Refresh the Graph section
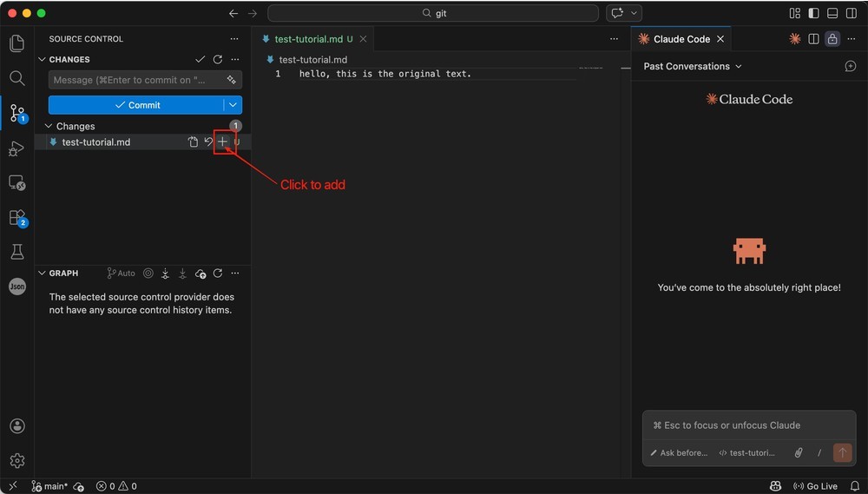The image size is (868, 494). click(218, 273)
